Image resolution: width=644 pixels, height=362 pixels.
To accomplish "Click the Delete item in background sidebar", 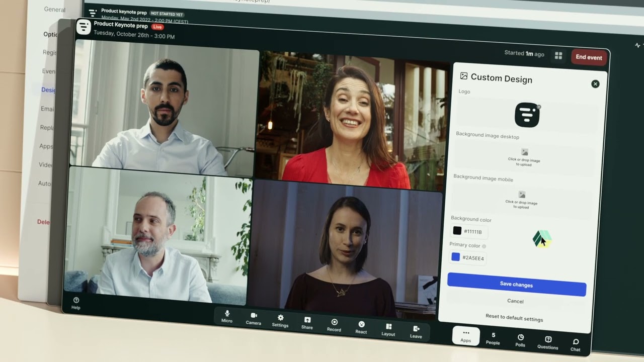I will (43, 222).
